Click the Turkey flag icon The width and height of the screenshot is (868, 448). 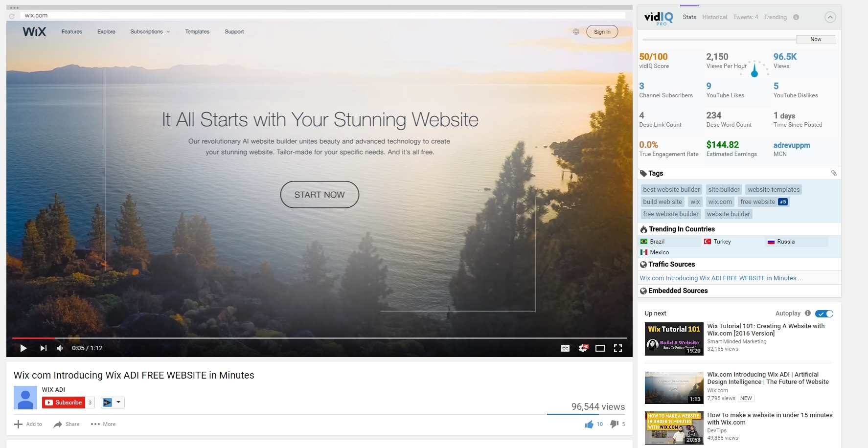tap(708, 242)
